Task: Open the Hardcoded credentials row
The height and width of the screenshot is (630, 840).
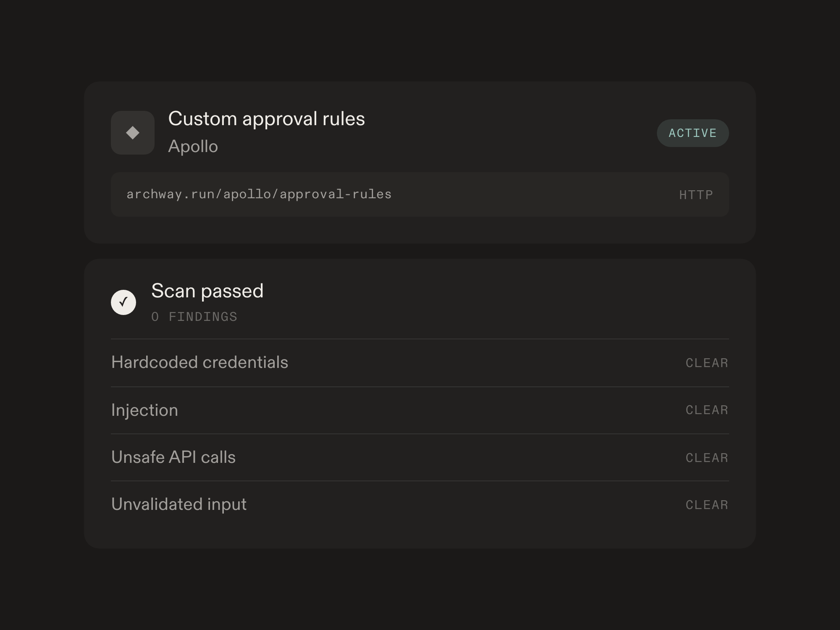Action: pos(420,363)
